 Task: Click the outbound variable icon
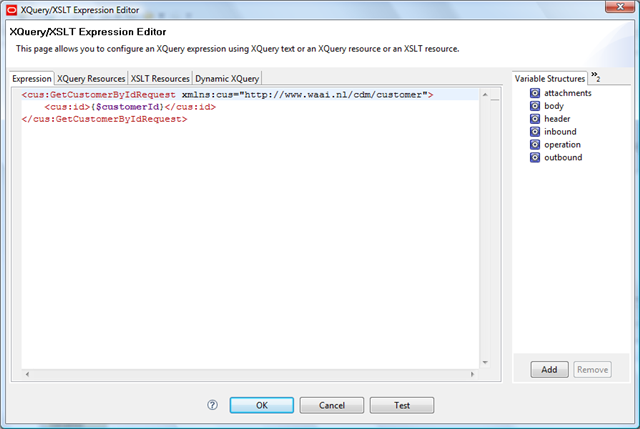click(x=535, y=158)
